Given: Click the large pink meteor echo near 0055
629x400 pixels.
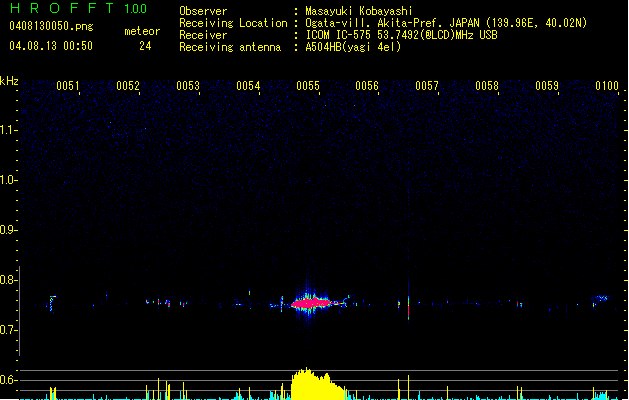Looking at the screenshot, I should coord(311,303).
